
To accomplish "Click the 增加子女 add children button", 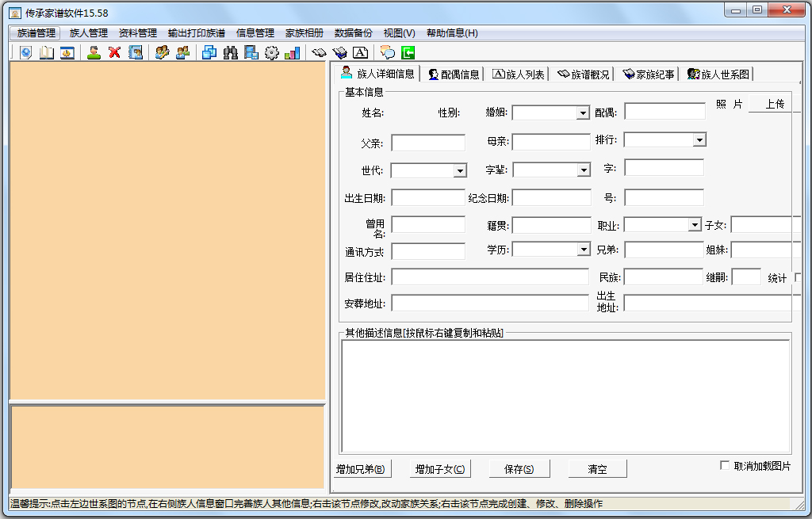I will (441, 468).
